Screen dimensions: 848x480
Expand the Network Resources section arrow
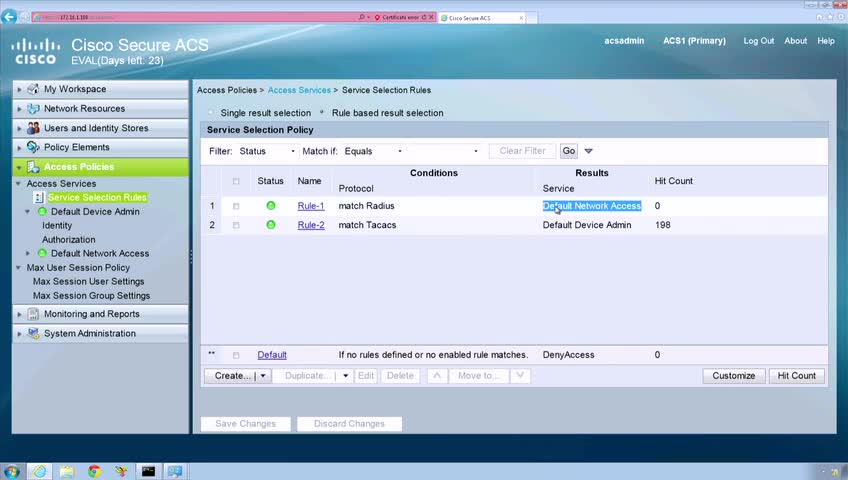[19, 109]
